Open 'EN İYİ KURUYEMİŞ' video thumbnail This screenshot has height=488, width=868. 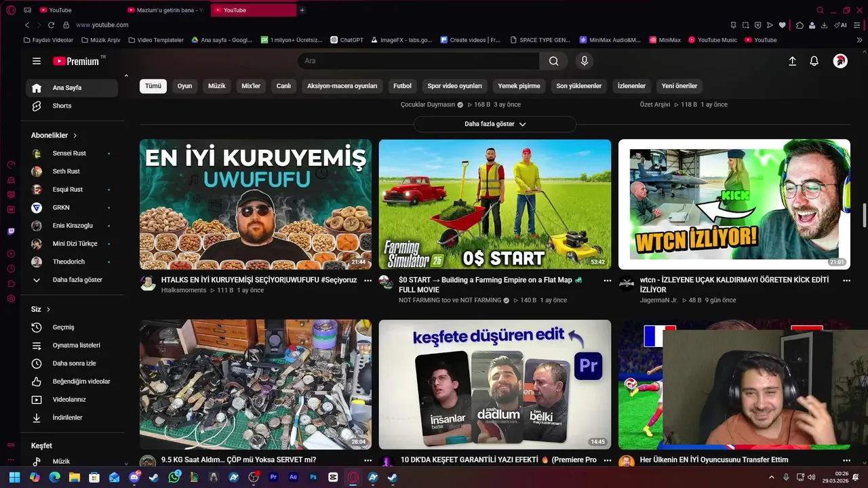(x=256, y=205)
